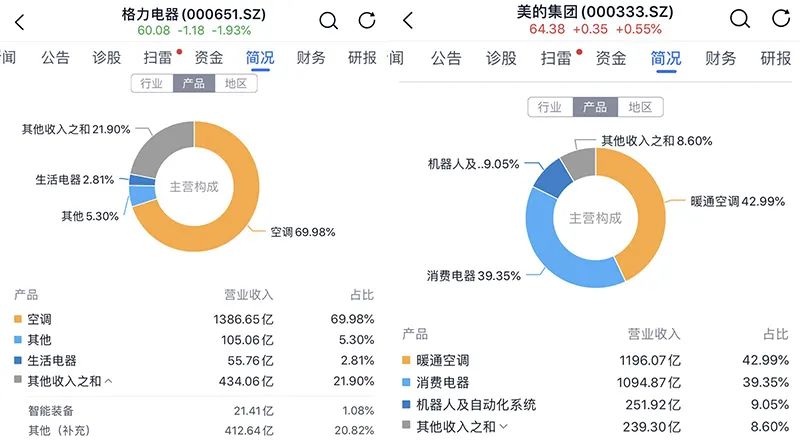Viewport: 800px width, 442px height.
Task: Click the 生活电器 2.81% chart label
Action: [x=75, y=180]
